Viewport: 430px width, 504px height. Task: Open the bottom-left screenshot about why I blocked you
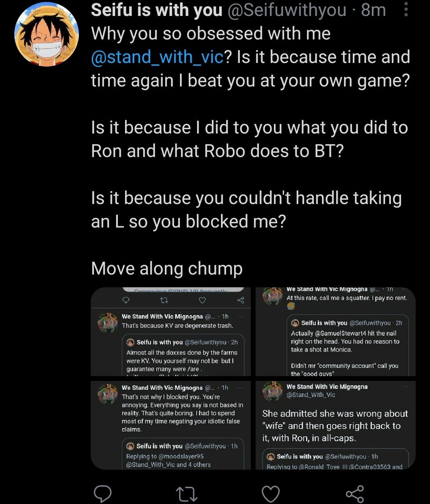pyautogui.click(x=171, y=425)
